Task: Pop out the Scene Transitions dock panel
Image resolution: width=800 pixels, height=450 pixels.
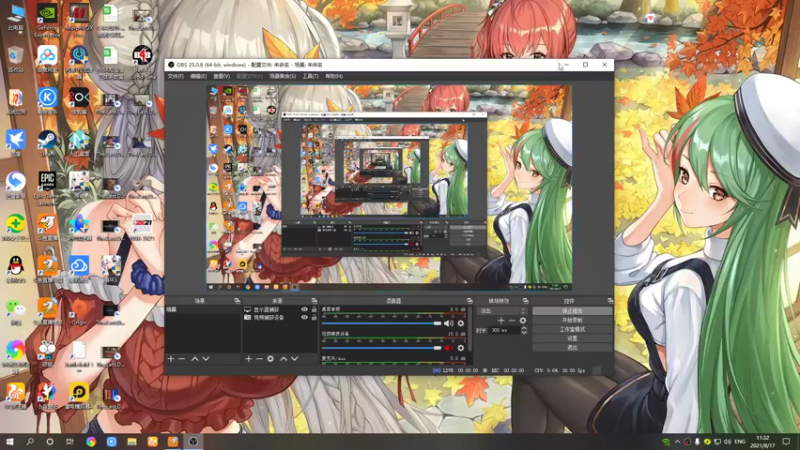Action: pyautogui.click(x=525, y=301)
